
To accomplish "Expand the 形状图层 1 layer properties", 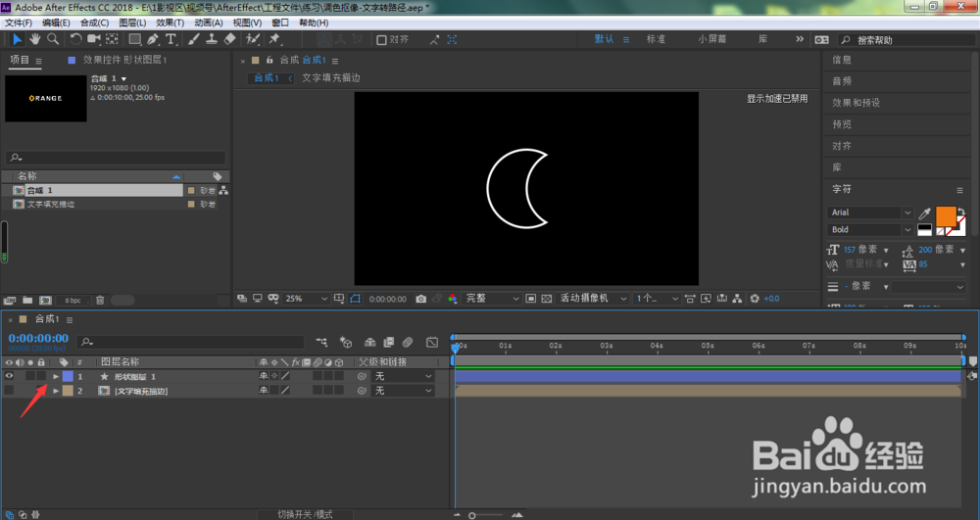I will [x=56, y=376].
